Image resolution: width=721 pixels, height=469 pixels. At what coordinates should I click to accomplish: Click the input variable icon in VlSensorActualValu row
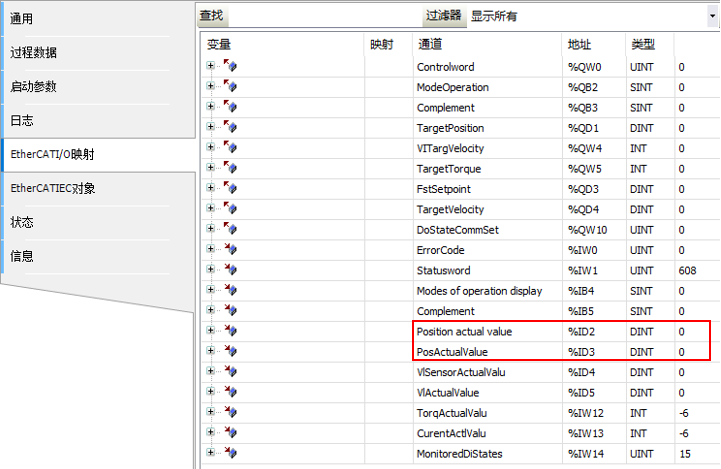(230, 371)
